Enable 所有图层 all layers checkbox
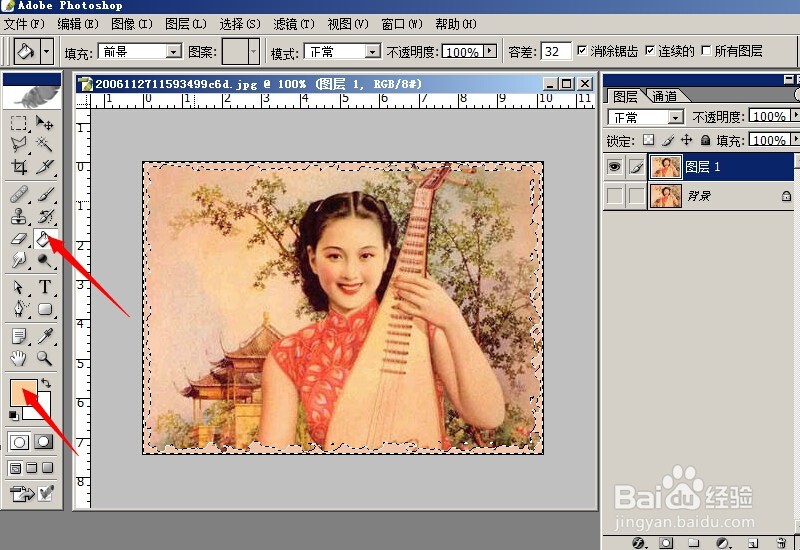The width and height of the screenshot is (800, 550). click(x=706, y=51)
